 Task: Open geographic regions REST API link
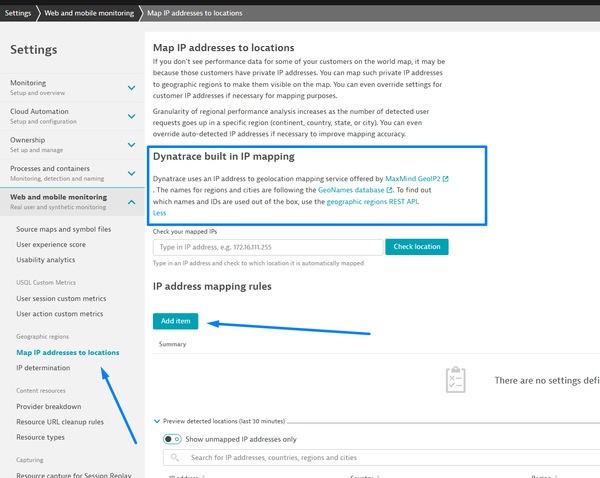(384, 201)
